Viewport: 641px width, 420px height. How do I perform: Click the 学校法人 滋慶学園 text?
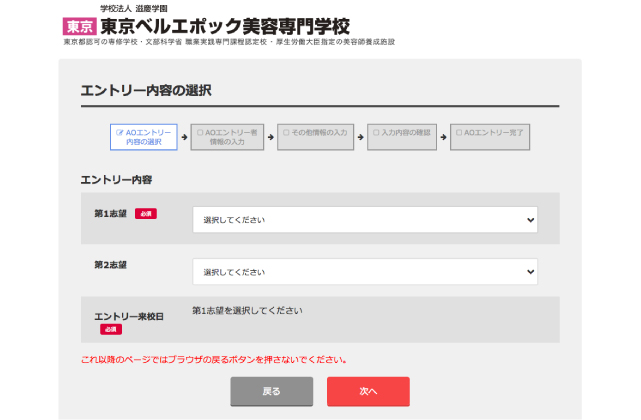(134, 9)
